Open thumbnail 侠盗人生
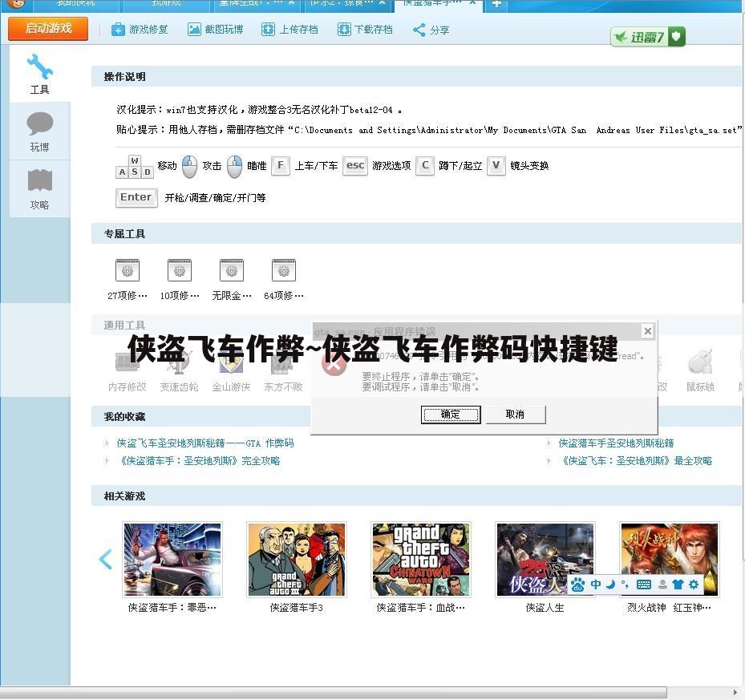This screenshot has width=745, height=700. 545,560
